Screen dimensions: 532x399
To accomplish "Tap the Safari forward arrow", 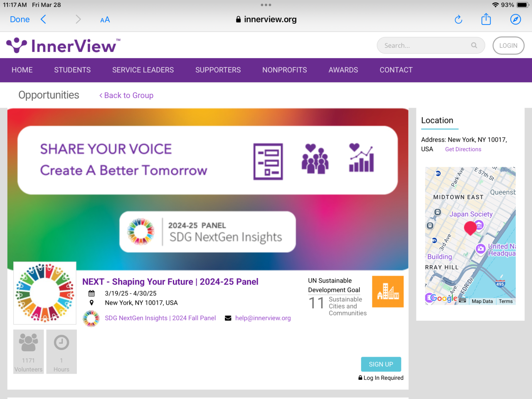I will pos(78,20).
